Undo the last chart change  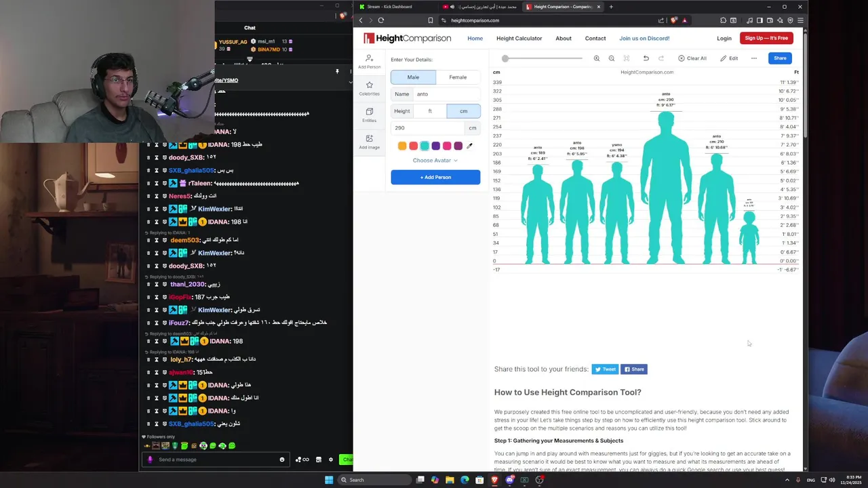click(646, 58)
